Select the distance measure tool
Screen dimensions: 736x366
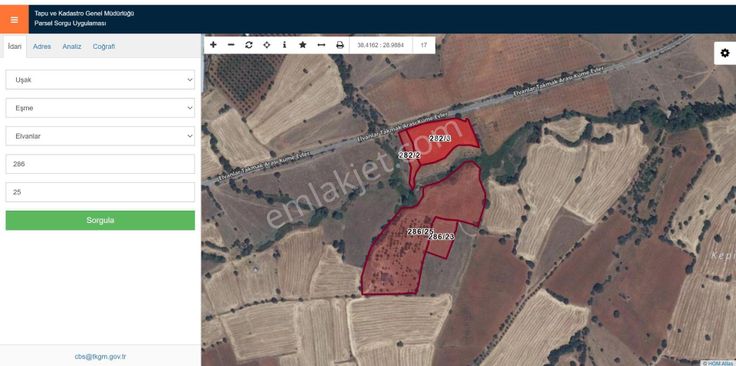[x=321, y=45]
